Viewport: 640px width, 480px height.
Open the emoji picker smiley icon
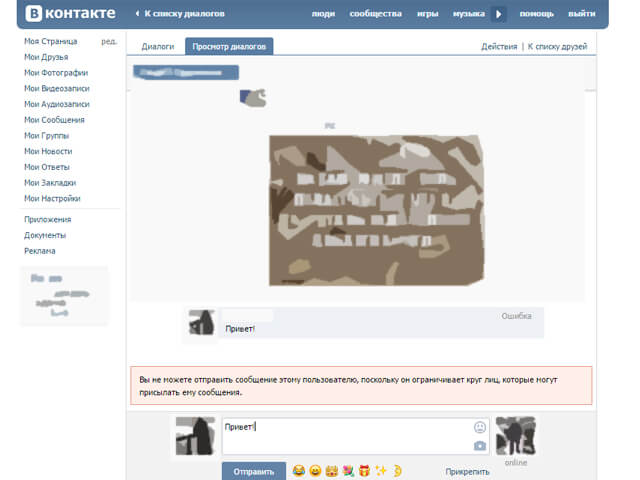click(x=480, y=427)
